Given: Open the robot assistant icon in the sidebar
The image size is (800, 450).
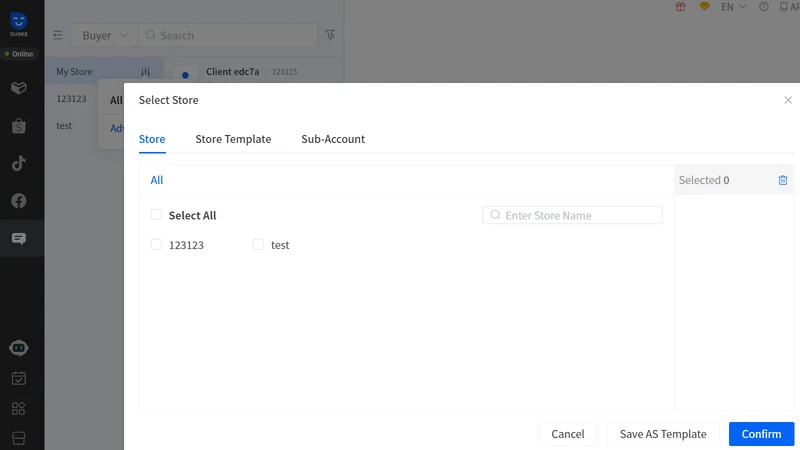Looking at the screenshot, I should (x=19, y=348).
